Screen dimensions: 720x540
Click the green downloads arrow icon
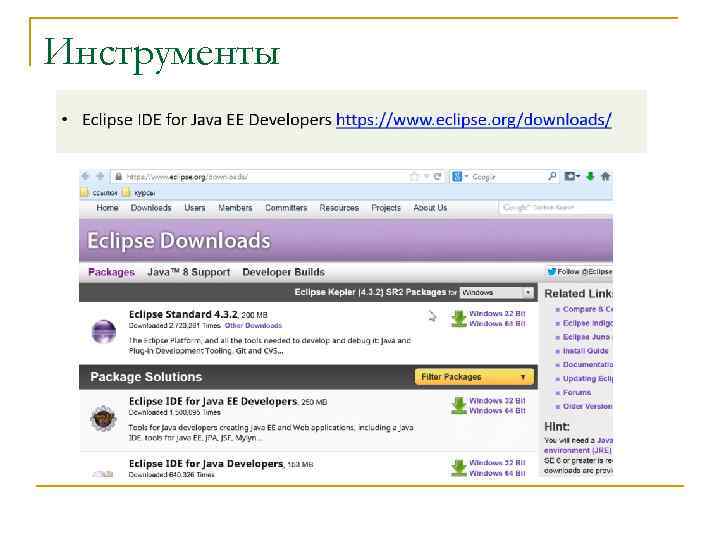(591, 176)
